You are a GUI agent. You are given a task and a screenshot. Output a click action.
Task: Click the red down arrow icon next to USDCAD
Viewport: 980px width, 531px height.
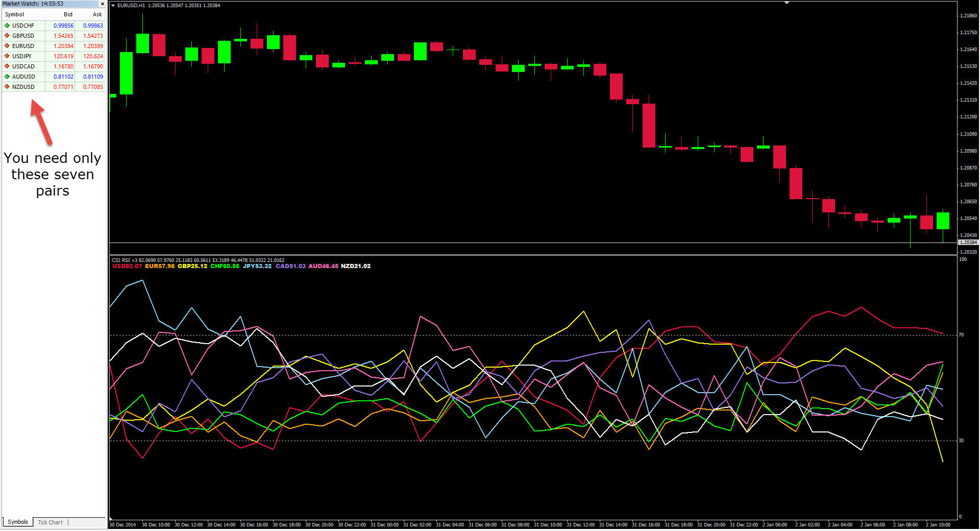pos(7,66)
